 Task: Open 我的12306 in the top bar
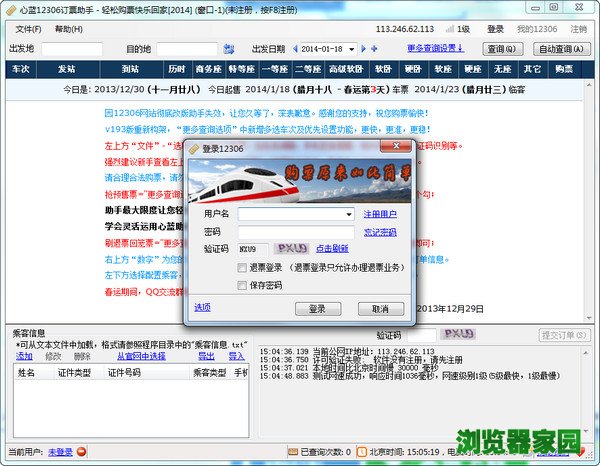[537, 29]
